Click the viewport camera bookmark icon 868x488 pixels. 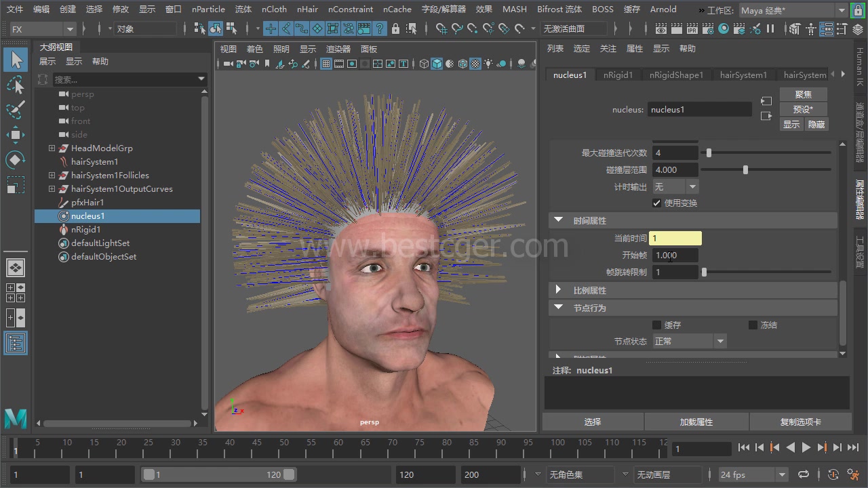point(267,64)
